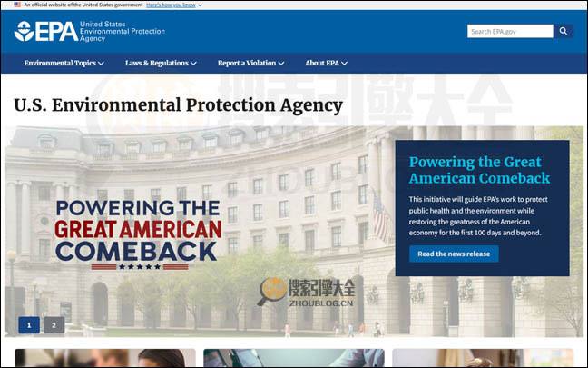
Task: Click "Read the news release" button
Action: tap(454, 254)
